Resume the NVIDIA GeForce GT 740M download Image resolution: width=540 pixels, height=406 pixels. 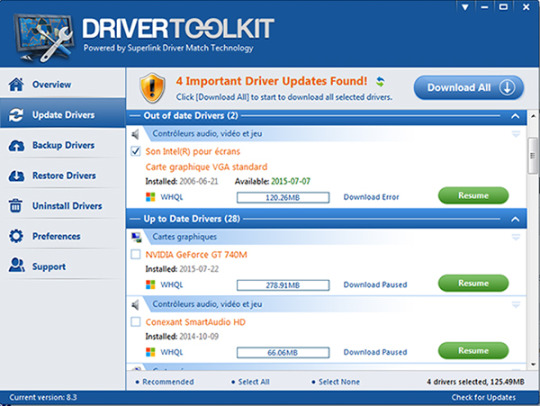pyautogui.click(x=473, y=283)
